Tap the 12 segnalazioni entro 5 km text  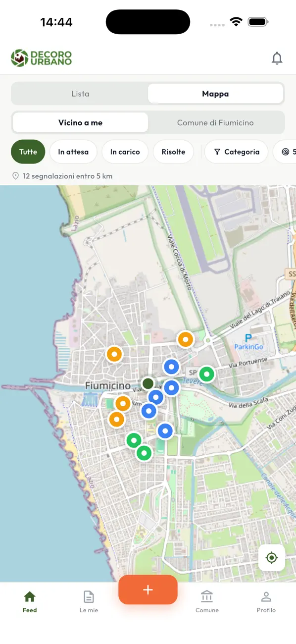point(68,176)
